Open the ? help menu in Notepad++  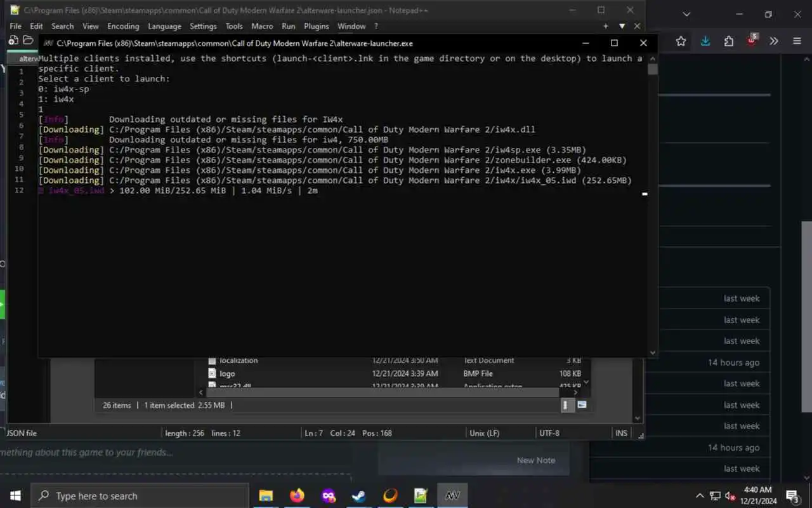[x=376, y=26]
